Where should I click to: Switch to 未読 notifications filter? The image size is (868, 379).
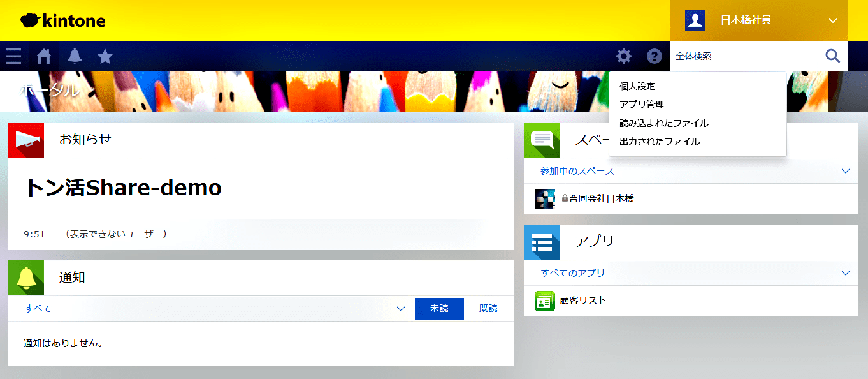click(x=438, y=309)
